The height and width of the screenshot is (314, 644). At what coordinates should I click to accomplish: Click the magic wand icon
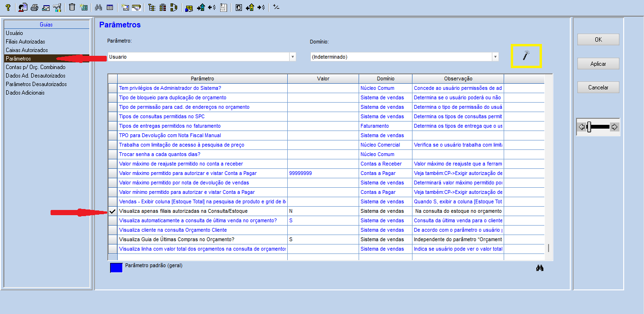[x=526, y=56]
